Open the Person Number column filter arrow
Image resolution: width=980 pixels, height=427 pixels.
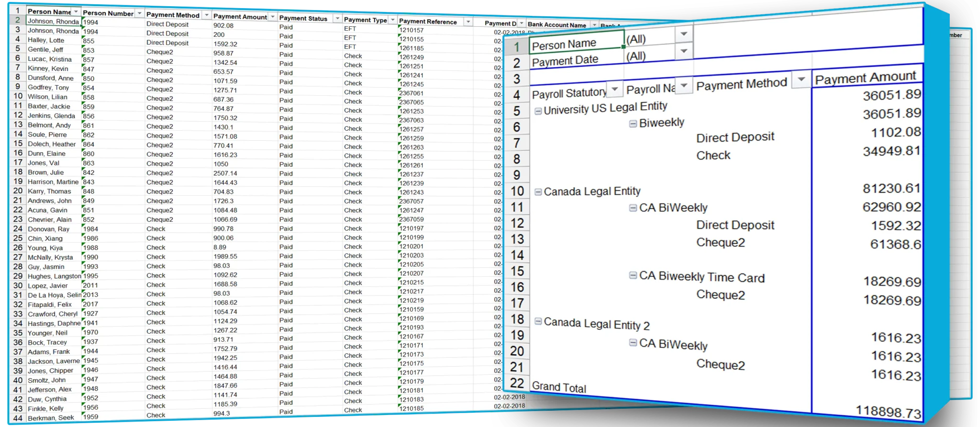pyautogui.click(x=139, y=13)
